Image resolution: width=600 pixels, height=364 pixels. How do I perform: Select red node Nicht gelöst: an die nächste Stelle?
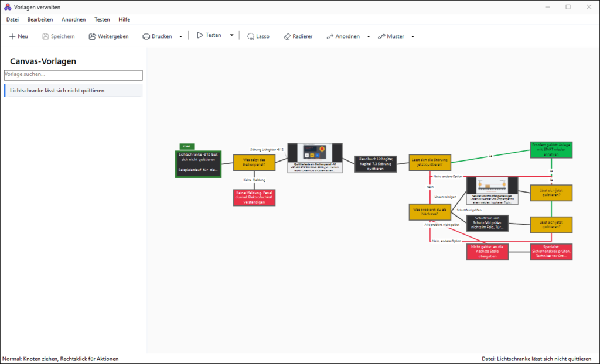487,252
